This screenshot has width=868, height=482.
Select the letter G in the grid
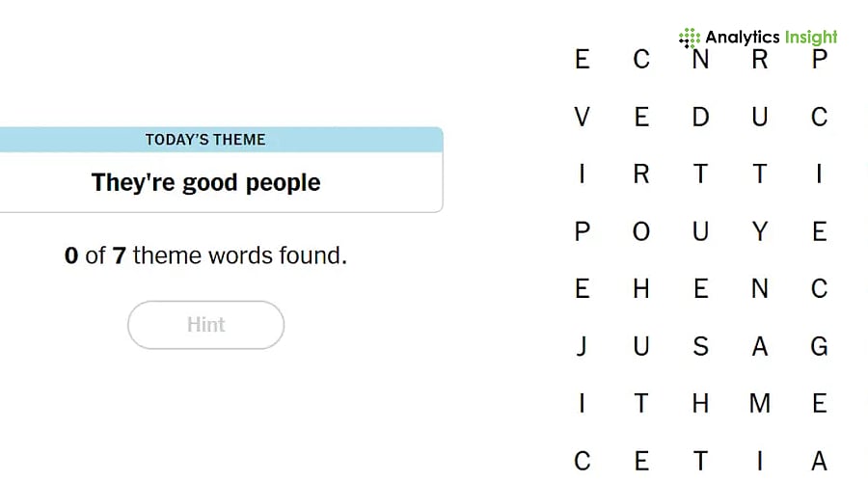820,347
